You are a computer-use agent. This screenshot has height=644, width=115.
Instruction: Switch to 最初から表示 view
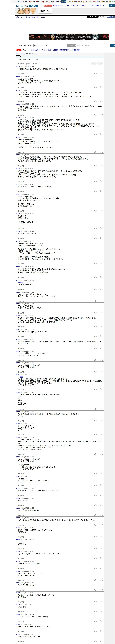pos(28,46)
